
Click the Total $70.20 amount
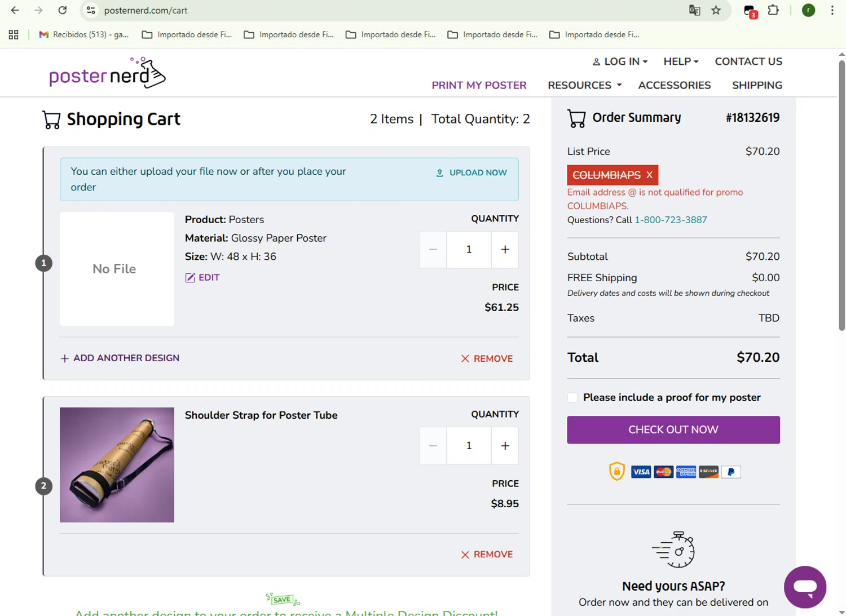pyautogui.click(x=758, y=358)
